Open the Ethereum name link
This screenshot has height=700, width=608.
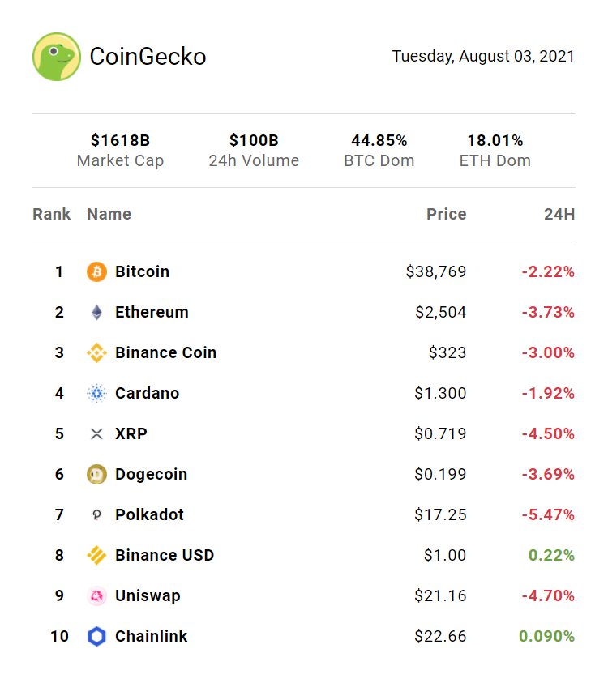coord(152,312)
